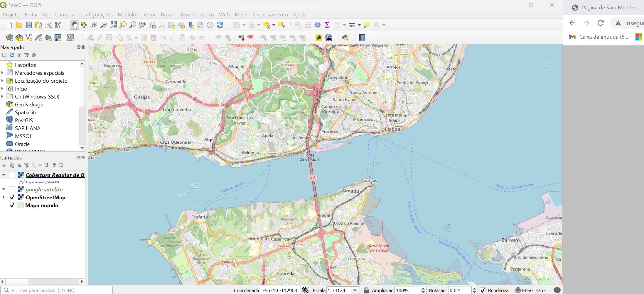The height and width of the screenshot is (294, 644).
Task: Open the Python console icon
Action: pos(345,38)
